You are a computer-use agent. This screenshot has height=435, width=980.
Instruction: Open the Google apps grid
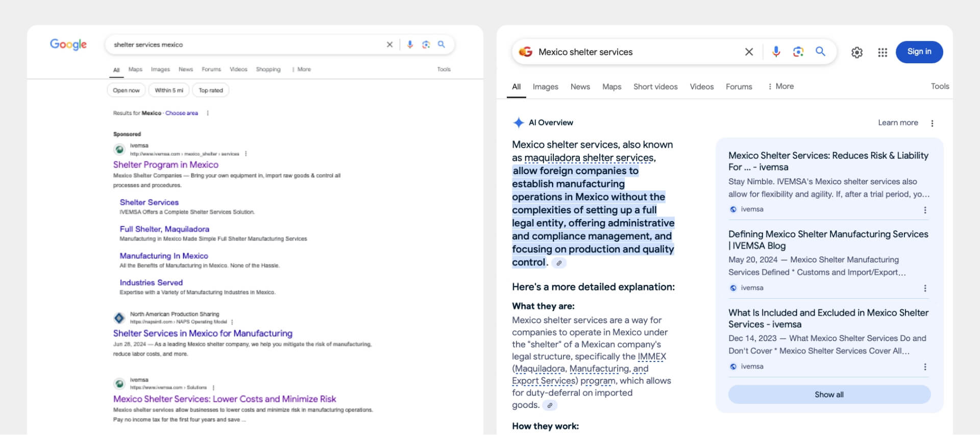pyautogui.click(x=883, y=52)
